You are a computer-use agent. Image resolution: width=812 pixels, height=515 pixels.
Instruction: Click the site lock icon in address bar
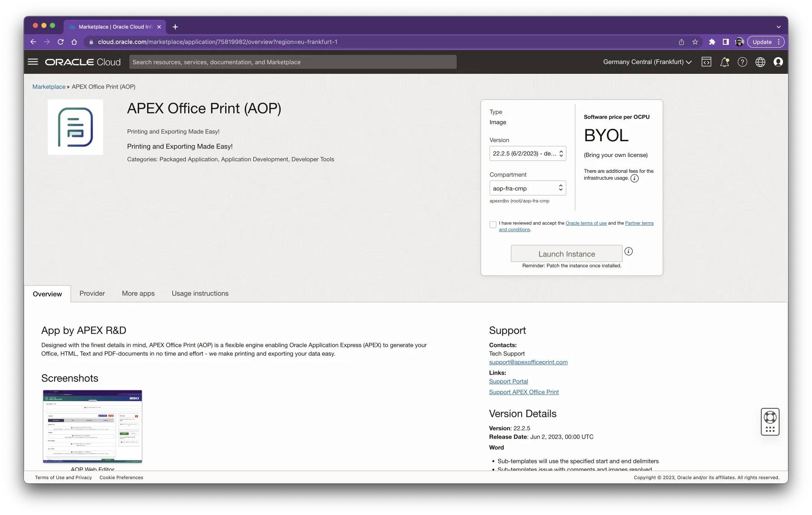(x=91, y=42)
